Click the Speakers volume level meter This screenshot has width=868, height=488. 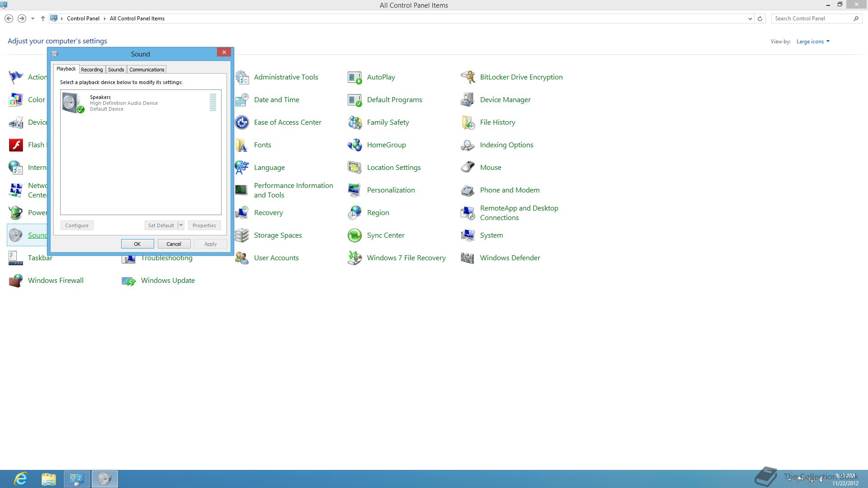click(x=213, y=102)
